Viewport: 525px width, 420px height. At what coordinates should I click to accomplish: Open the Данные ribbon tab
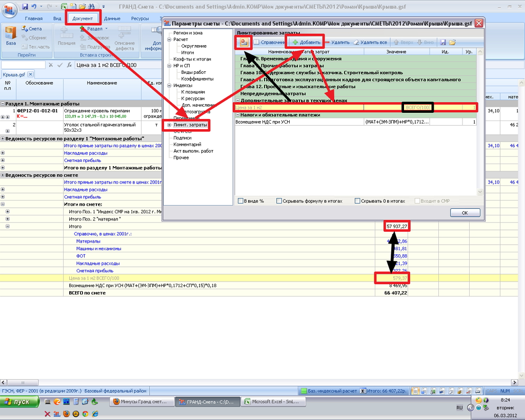pos(112,18)
